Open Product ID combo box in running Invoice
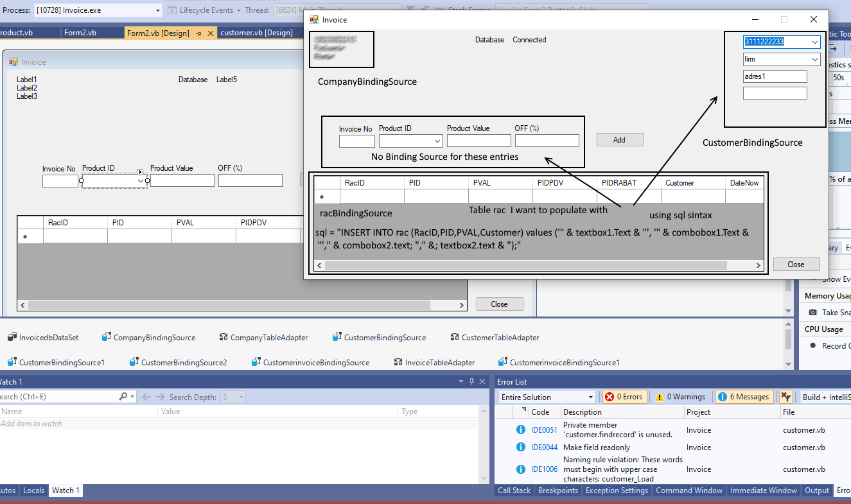The width and height of the screenshot is (851, 504). coord(437,141)
